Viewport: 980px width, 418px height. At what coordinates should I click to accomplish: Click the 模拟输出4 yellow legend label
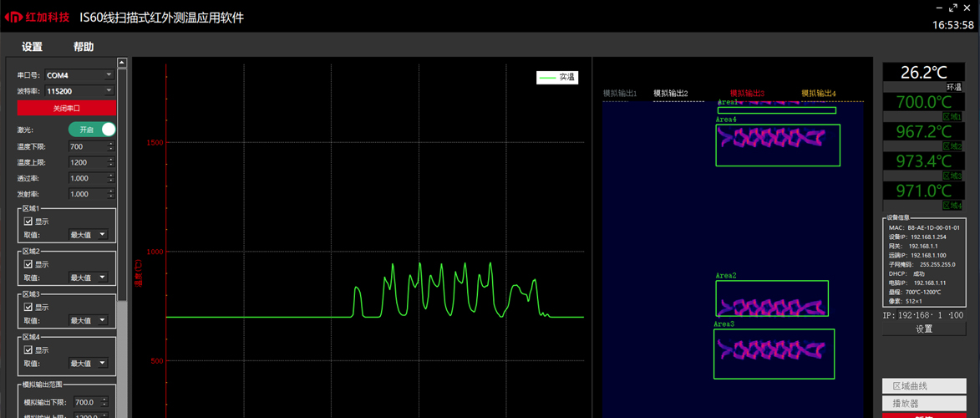click(x=818, y=94)
